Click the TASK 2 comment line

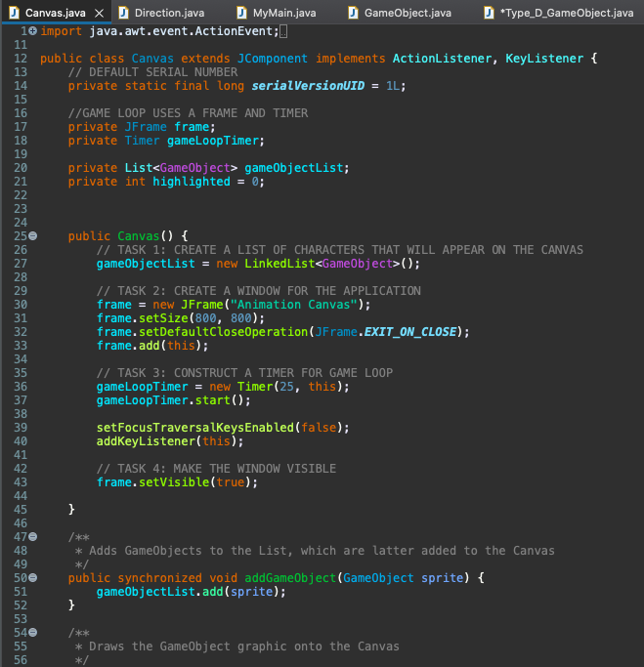point(258,291)
